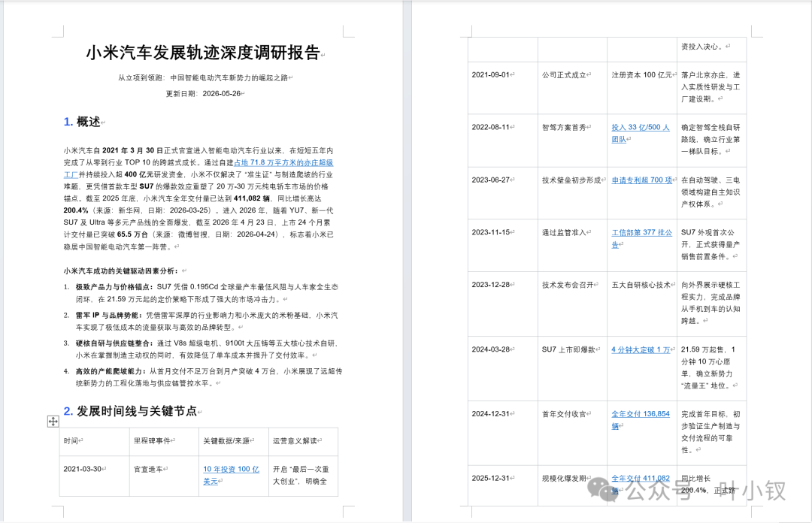The image size is (812, 523).
Task: Click the table move handle icon
Action: (x=53, y=422)
